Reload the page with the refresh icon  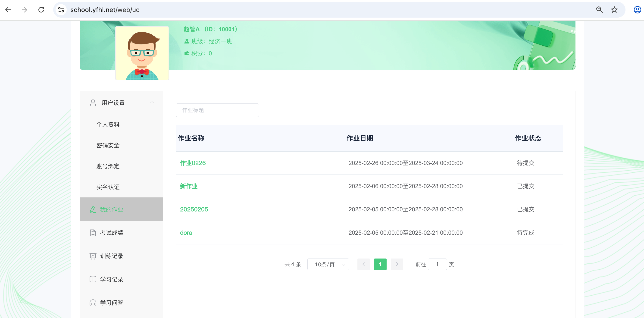point(41,10)
